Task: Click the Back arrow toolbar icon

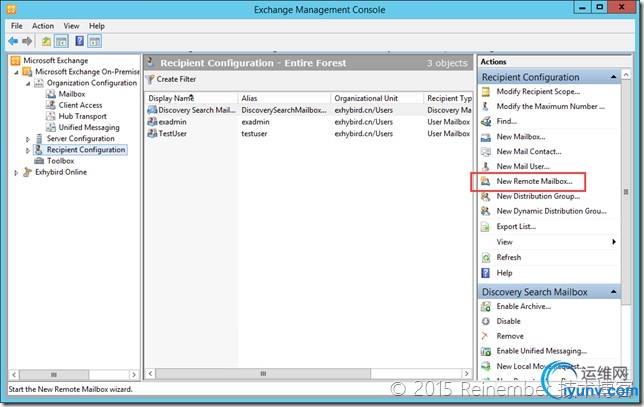Action: coord(14,41)
